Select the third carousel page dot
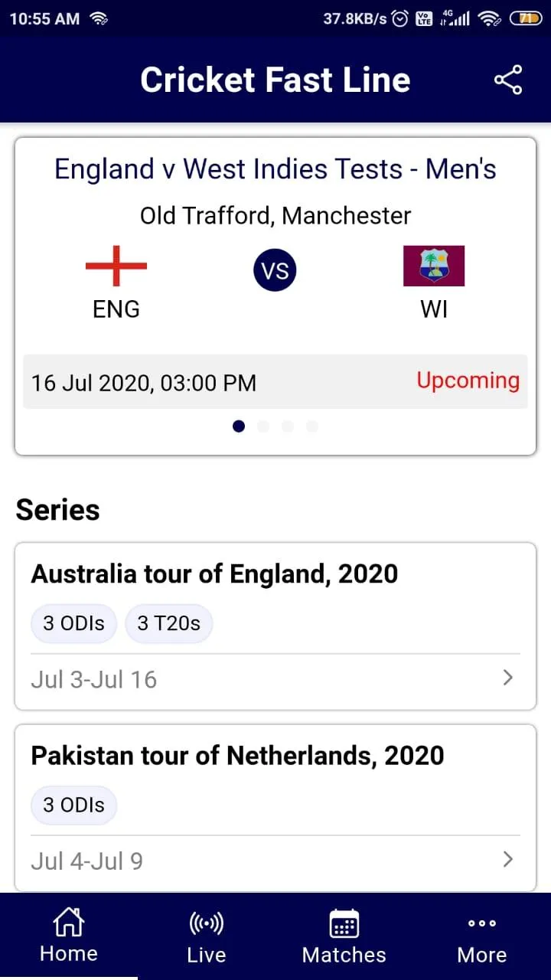 [288, 426]
